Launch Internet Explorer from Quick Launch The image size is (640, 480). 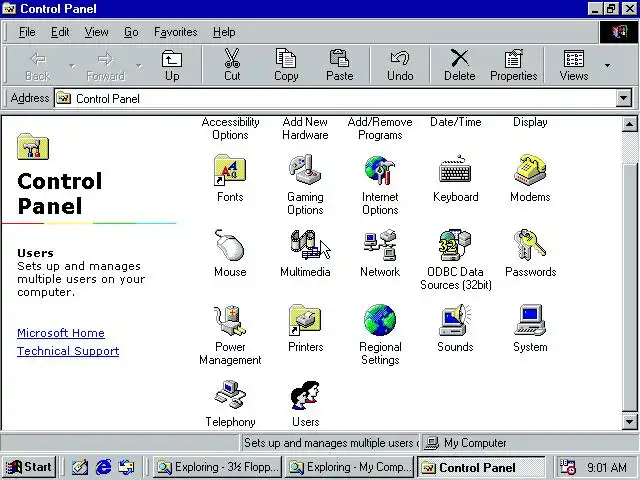(103, 467)
